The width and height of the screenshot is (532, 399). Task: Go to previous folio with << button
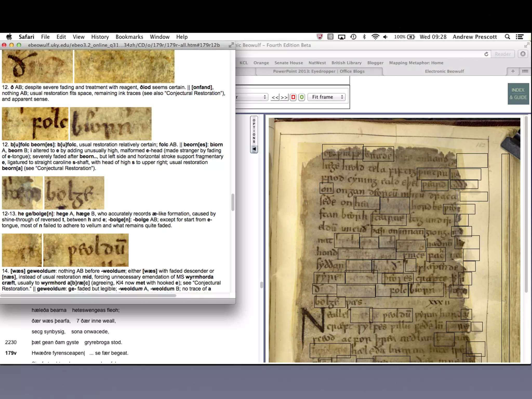point(275,97)
